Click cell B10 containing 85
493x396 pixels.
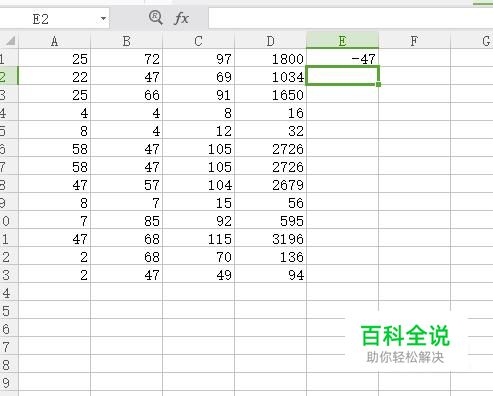pyautogui.click(x=126, y=220)
